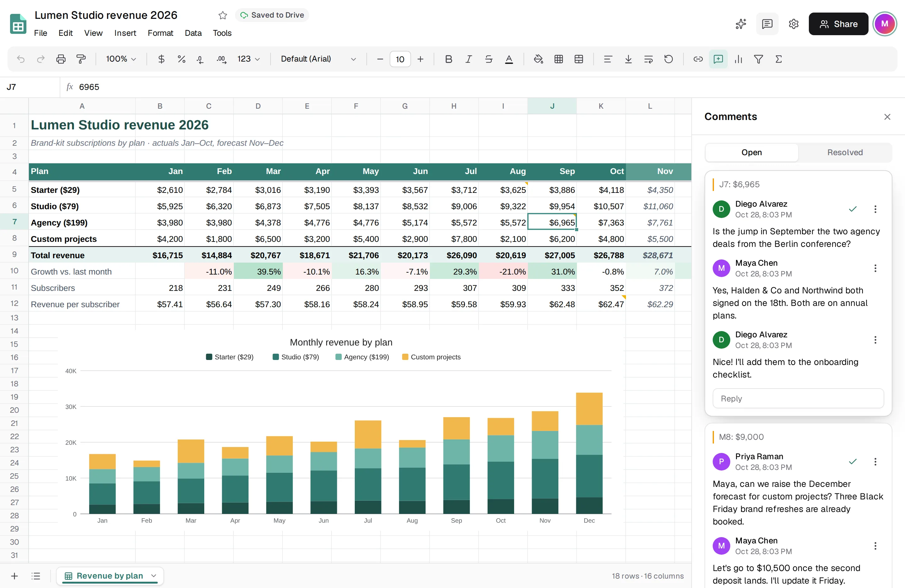Open the File menu
Screen dimensions: 905x588
(x=41, y=33)
